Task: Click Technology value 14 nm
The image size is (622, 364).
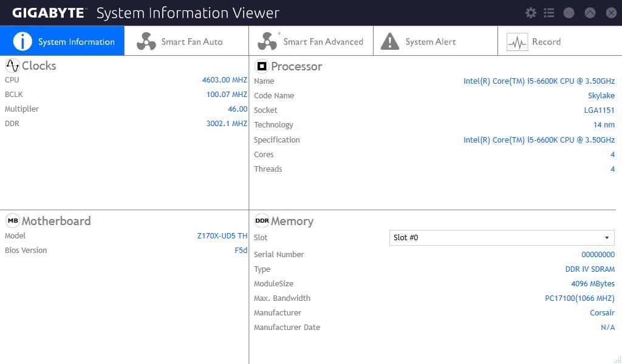Action: click(x=604, y=125)
